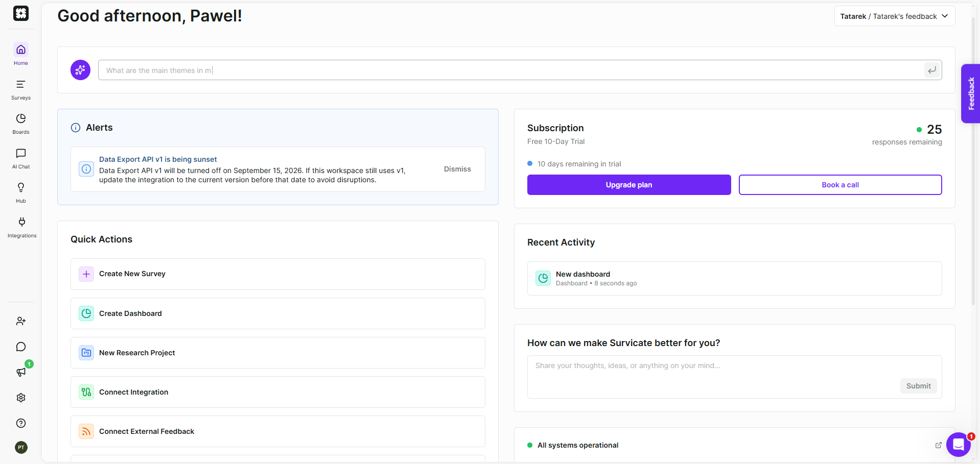The image size is (980, 464).
Task: Open the Boards section
Action: click(x=21, y=124)
